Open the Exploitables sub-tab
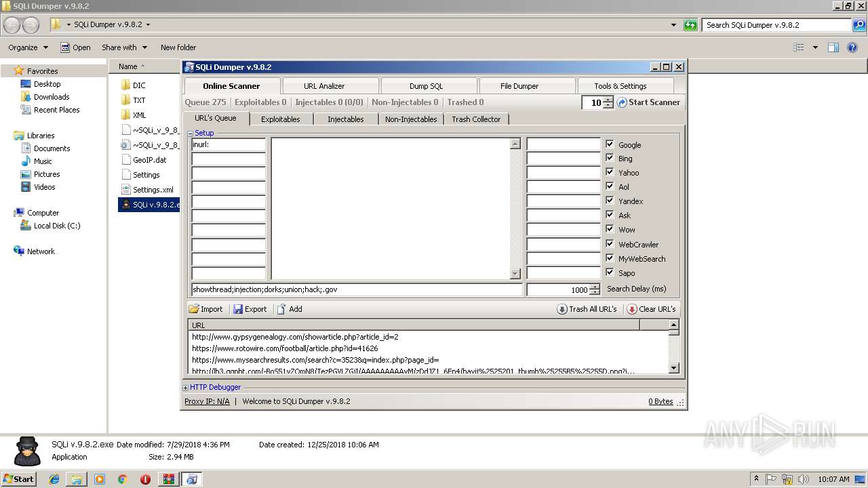 point(281,119)
